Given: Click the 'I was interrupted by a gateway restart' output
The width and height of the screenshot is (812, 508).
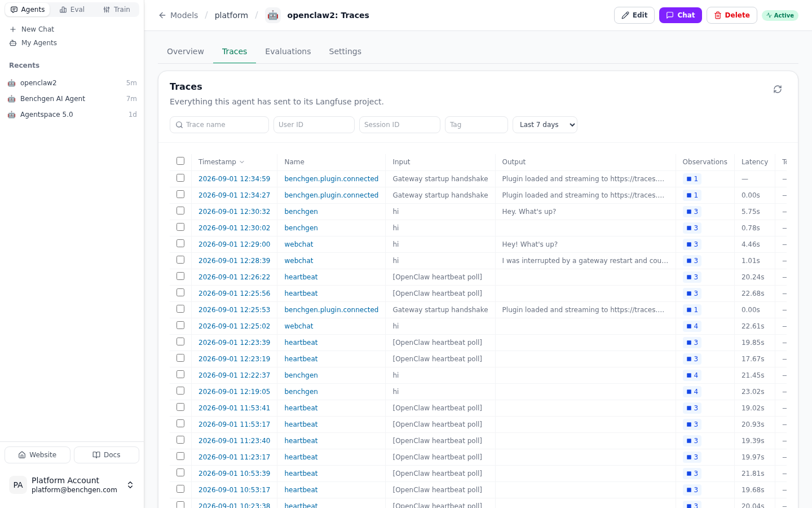Looking at the screenshot, I should click(x=585, y=261).
